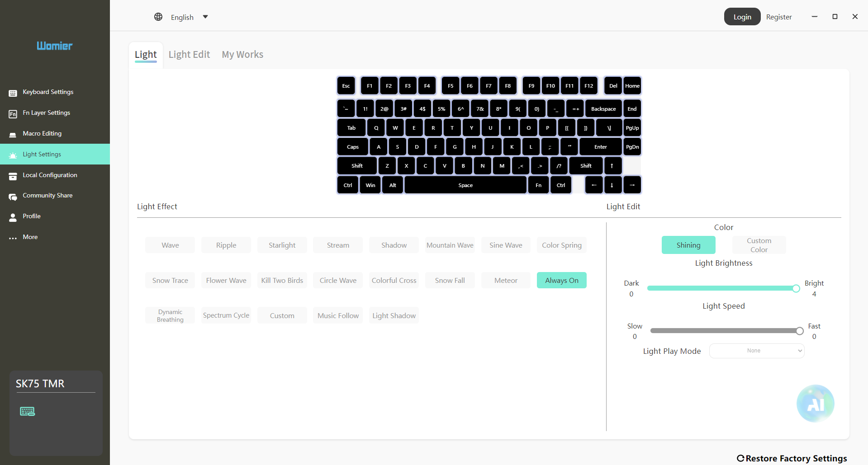This screenshot has width=868, height=465.
Task: Click Restore Factory Settings
Action: click(x=792, y=458)
